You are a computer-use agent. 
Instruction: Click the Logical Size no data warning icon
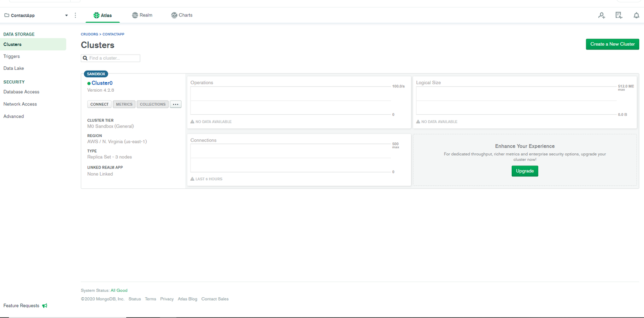pos(418,122)
